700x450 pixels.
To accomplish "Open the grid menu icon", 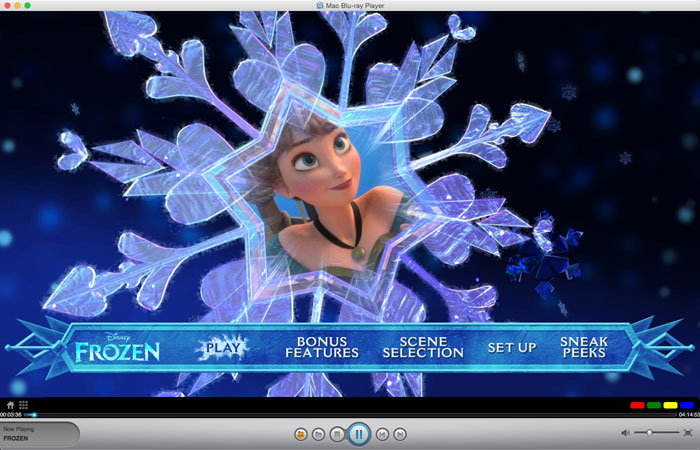I will click(x=23, y=405).
